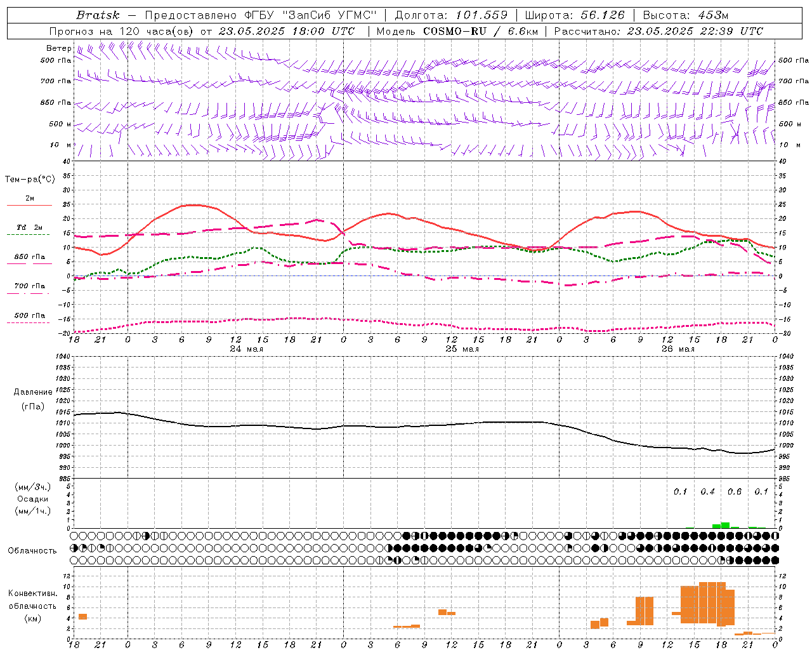The image size is (812, 650).
Task: Click the (мм/1ч.) precipitation unit label
Action: click(x=33, y=511)
